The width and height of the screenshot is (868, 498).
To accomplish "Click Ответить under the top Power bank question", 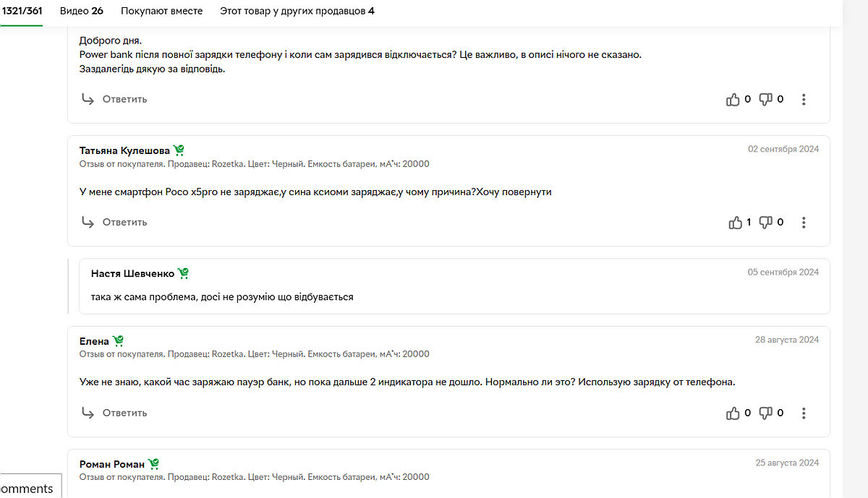I will 115,99.
